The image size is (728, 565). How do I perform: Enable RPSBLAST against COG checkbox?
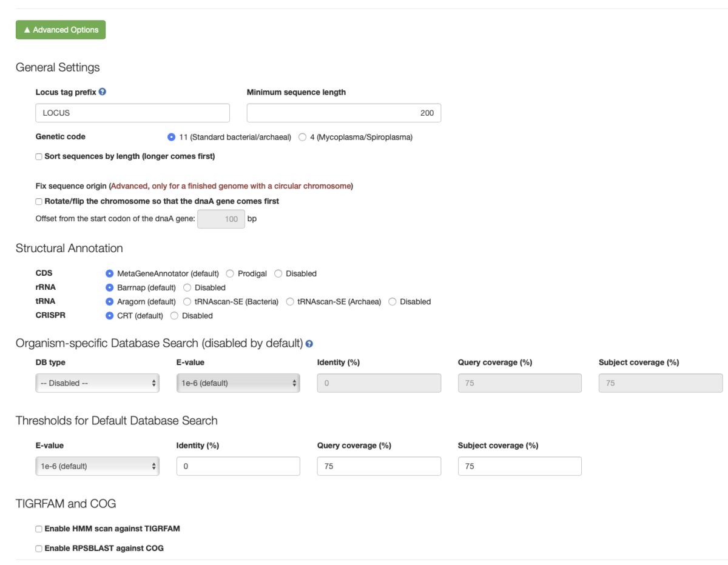[x=39, y=549]
